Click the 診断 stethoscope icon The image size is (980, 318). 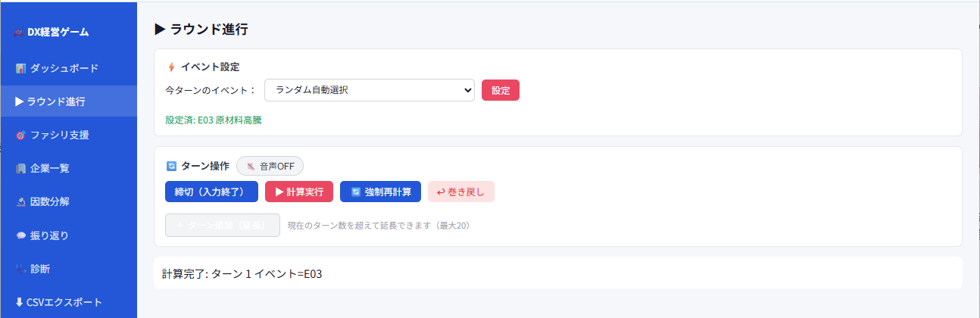(x=20, y=269)
